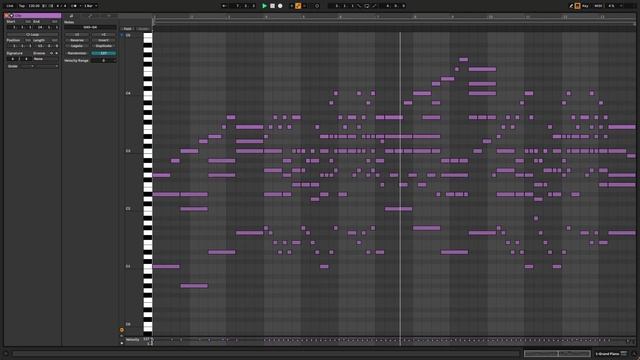Viewport: 640px width, 360px height.
Task: Click the Reverse notes button
Action: (77, 40)
